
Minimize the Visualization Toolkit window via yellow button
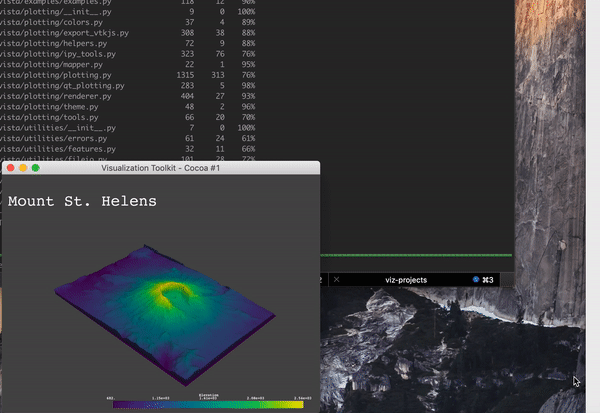coord(23,168)
